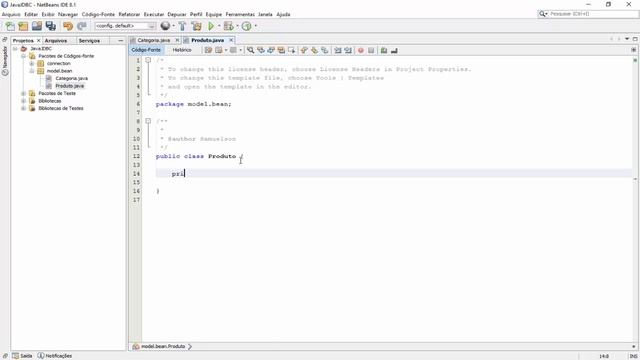The width and height of the screenshot is (640, 360).
Task: Collapse Pacotes de Códigos-fonte node
Action: (24, 56)
